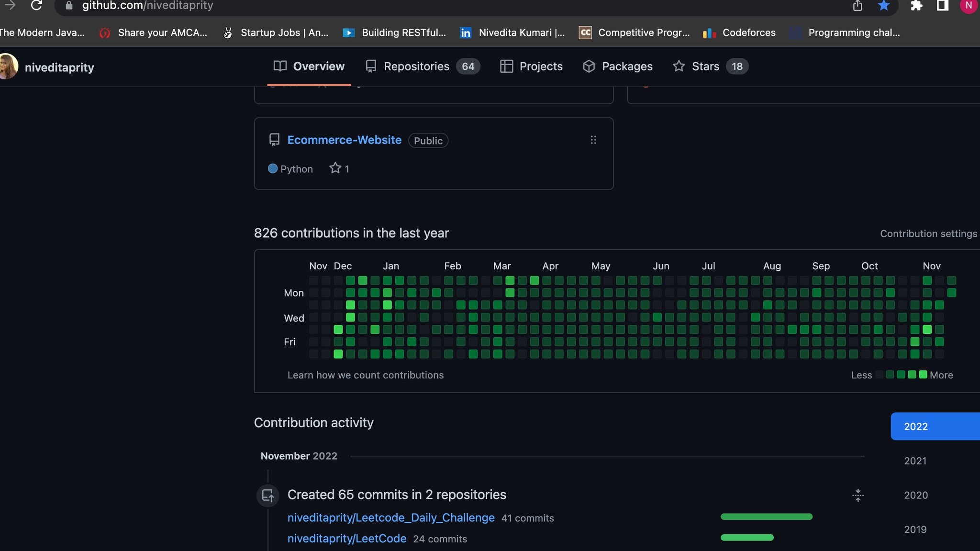Click the lightest Less legend square
The height and width of the screenshot is (551, 980).
click(879, 375)
